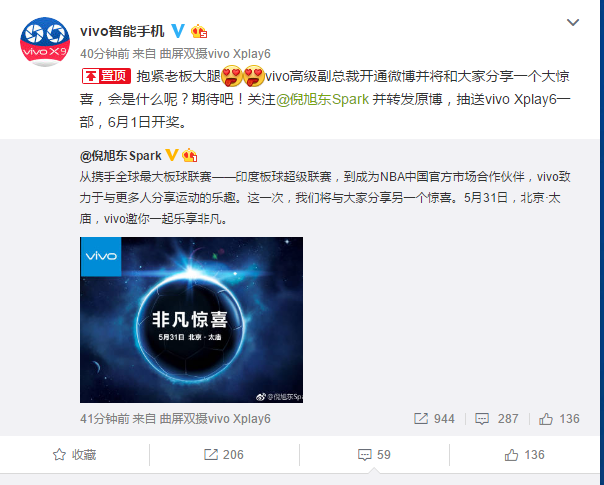Click the original post repost count 944

[x=434, y=419]
